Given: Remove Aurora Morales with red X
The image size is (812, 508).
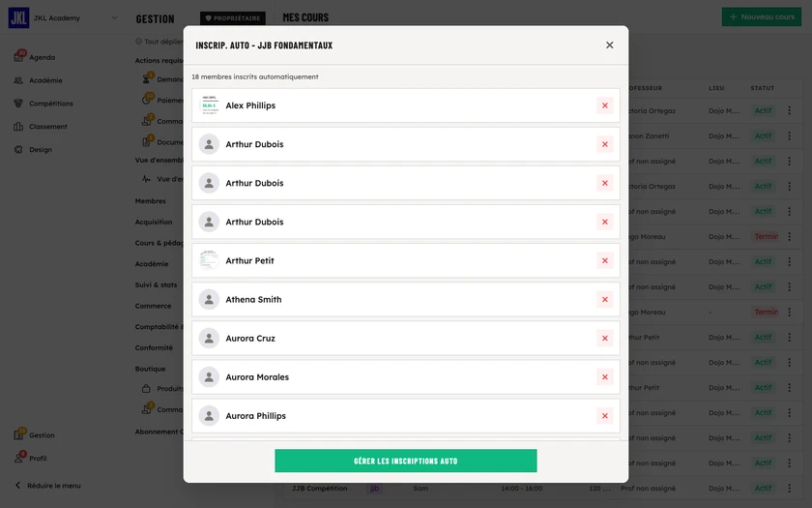Looking at the screenshot, I should tap(604, 377).
